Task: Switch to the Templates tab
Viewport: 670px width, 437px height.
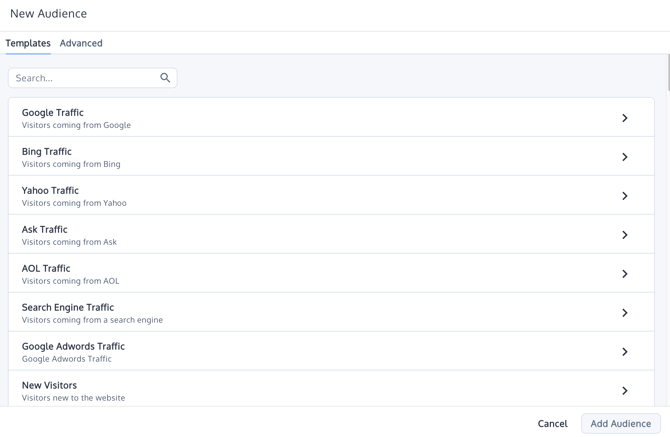Action: [28, 43]
